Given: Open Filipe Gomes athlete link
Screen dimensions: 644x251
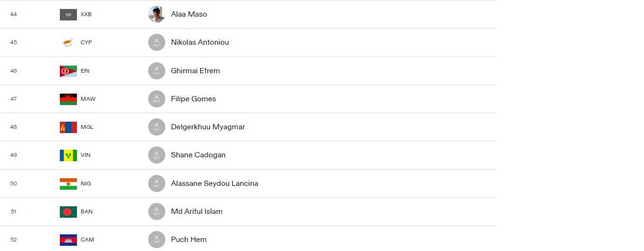Looking at the screenshot, I should [x=193, y=99].
